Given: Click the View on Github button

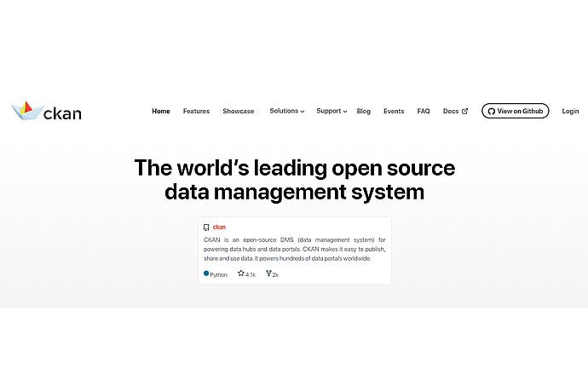Looking at the screenshot, I should click(516, 111).
